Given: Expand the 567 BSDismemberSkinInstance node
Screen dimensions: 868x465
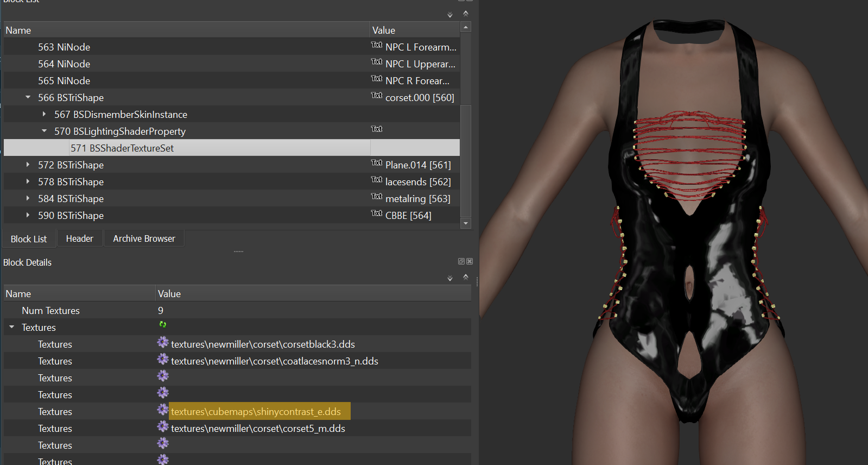Looking at the screenshot, I should point(44,114).
